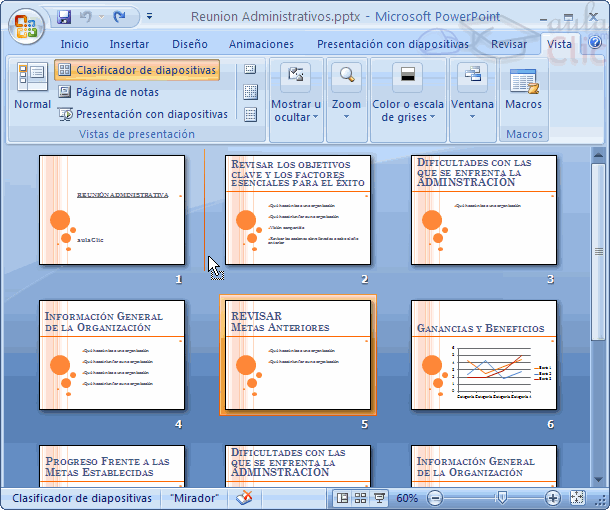The height and width of the screenshot is (510, 610).
Task: Select slide 4 Información General thumbnail
Action: [112, 355]
